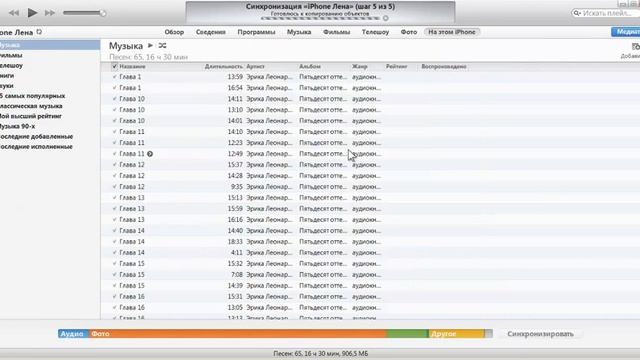Image resolution: width=640 pixels, height=360 pixels.
Task: Click the Play button in the player controls
Action: click(32, 13)
